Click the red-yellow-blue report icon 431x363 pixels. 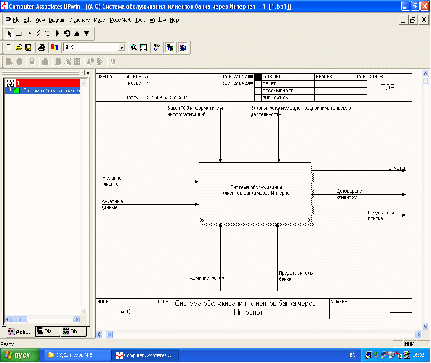coord(54,47)
